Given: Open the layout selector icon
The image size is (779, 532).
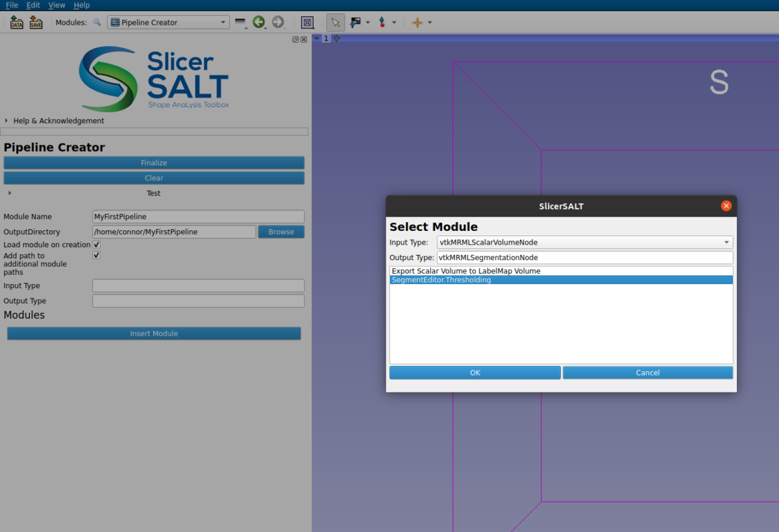Looking at the screenshot, I should point(307,21).
